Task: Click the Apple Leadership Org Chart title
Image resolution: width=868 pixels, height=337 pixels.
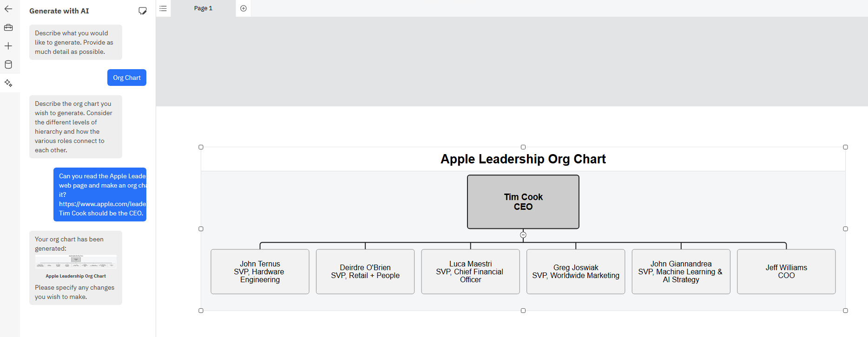Action: point(523,159)
